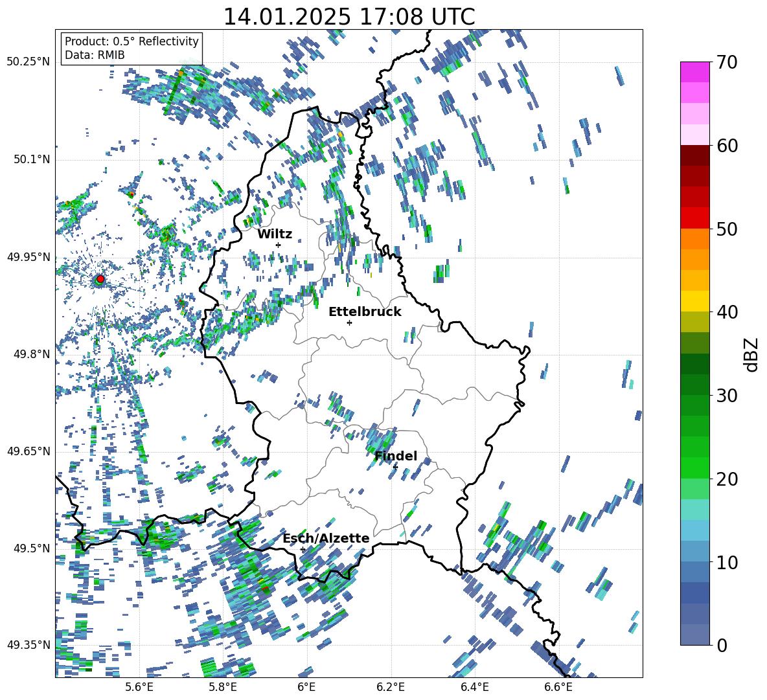Click the orange colorbar segment below 50
Image resolution: width=767 pixels, height=700 pixels.
(x=695, y=238)
